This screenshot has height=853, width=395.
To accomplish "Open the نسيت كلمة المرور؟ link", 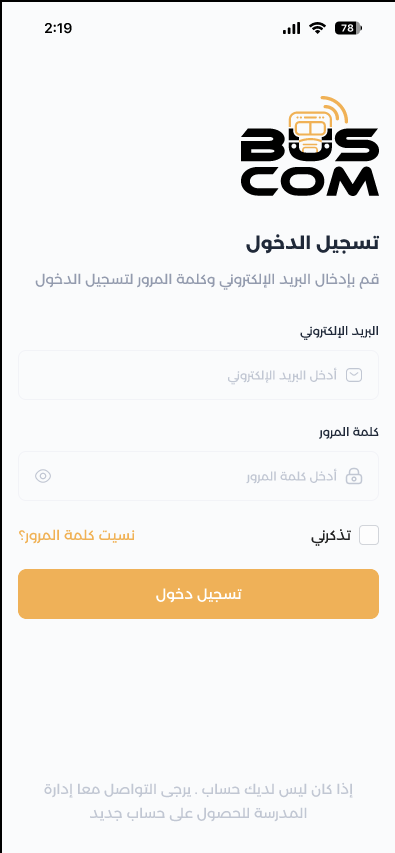I will [x=77, y=535].
